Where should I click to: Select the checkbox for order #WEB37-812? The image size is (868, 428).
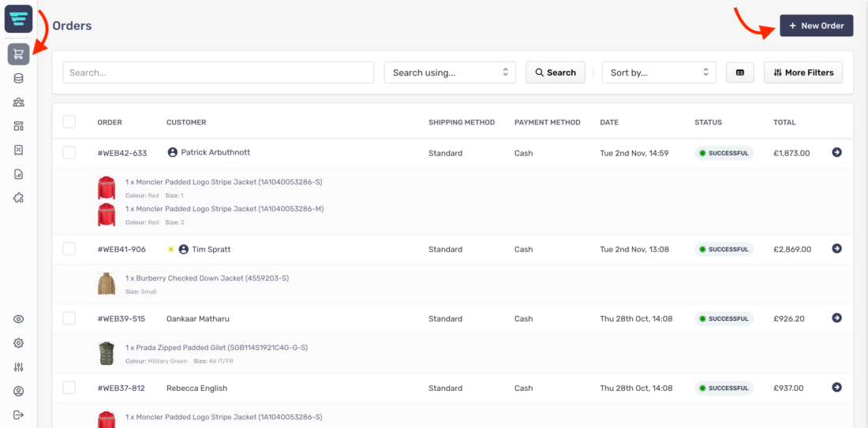[69, 388]
